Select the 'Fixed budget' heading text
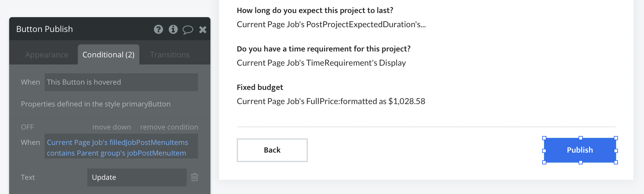 [x=260, y=87]
